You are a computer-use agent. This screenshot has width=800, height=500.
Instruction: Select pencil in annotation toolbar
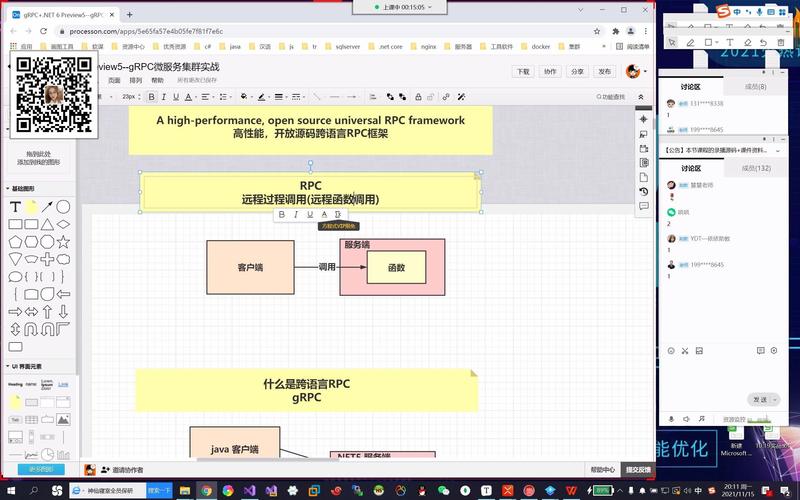[x=690, y=43]
